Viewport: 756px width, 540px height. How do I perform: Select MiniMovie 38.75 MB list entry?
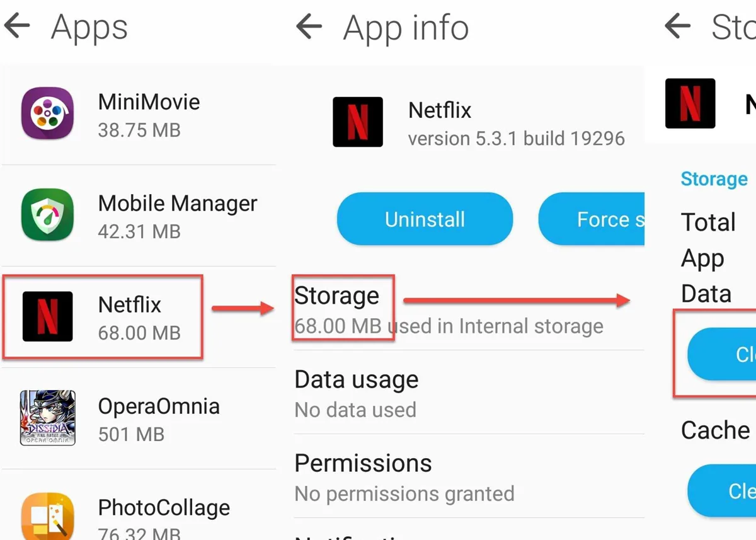(x=139, y=114)
